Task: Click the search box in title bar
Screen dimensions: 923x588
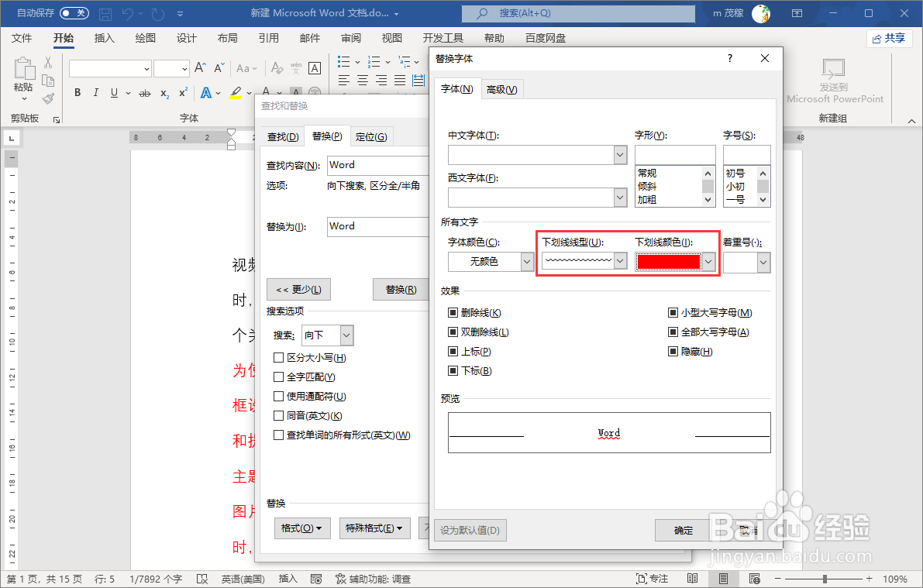Action: click(x=578, y=13)
